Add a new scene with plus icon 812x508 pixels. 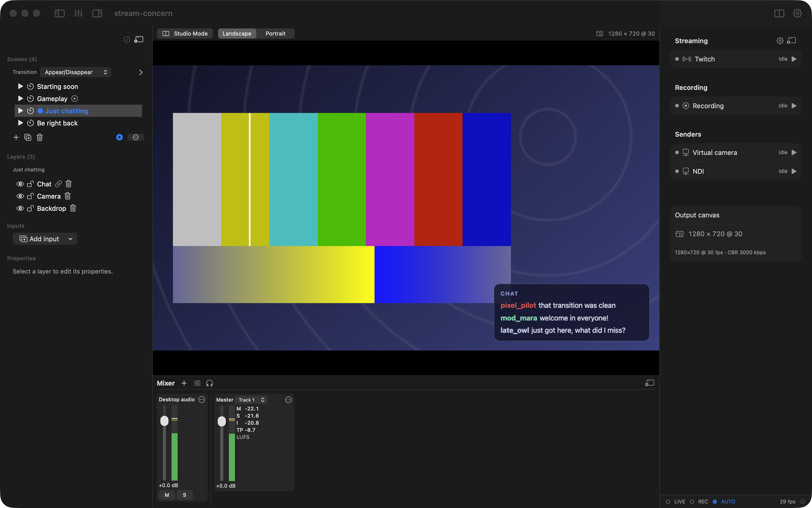click(x=16, y=137)
